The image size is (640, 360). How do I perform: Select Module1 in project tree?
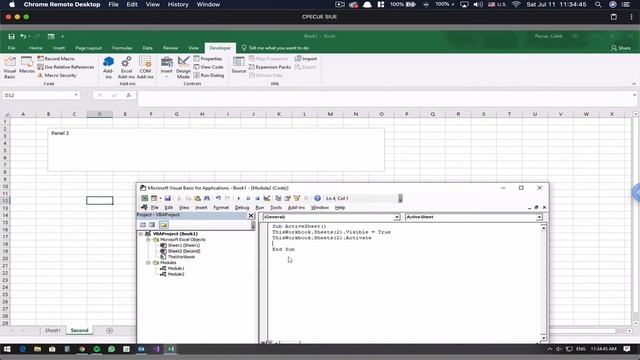pos(176,268)
